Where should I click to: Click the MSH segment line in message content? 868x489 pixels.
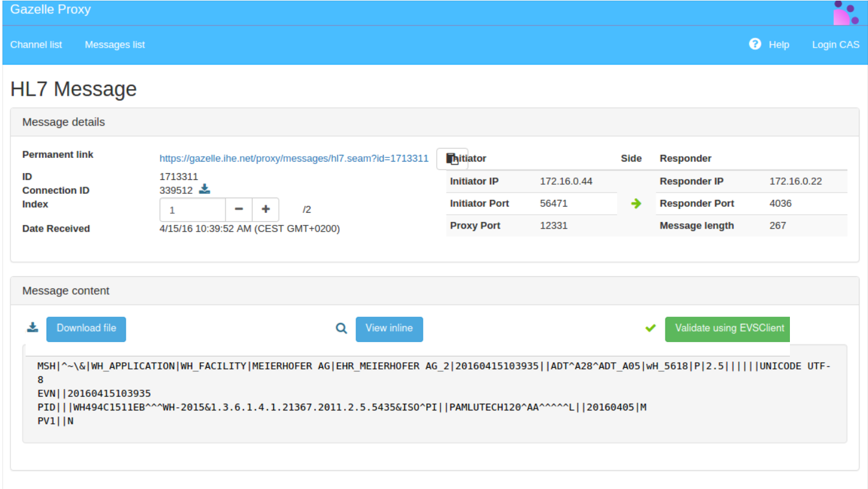click(434, 373)
